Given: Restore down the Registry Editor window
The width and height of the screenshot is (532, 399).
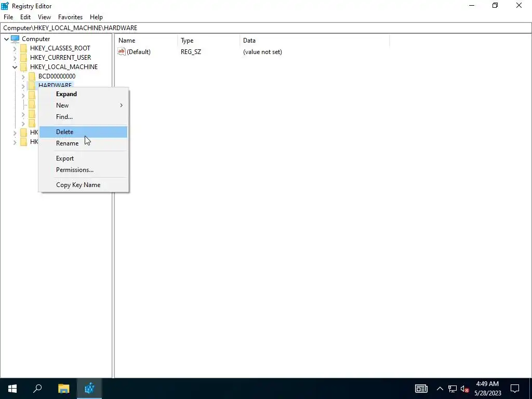Looking at the screenshot, I should (x=495, y=5).
